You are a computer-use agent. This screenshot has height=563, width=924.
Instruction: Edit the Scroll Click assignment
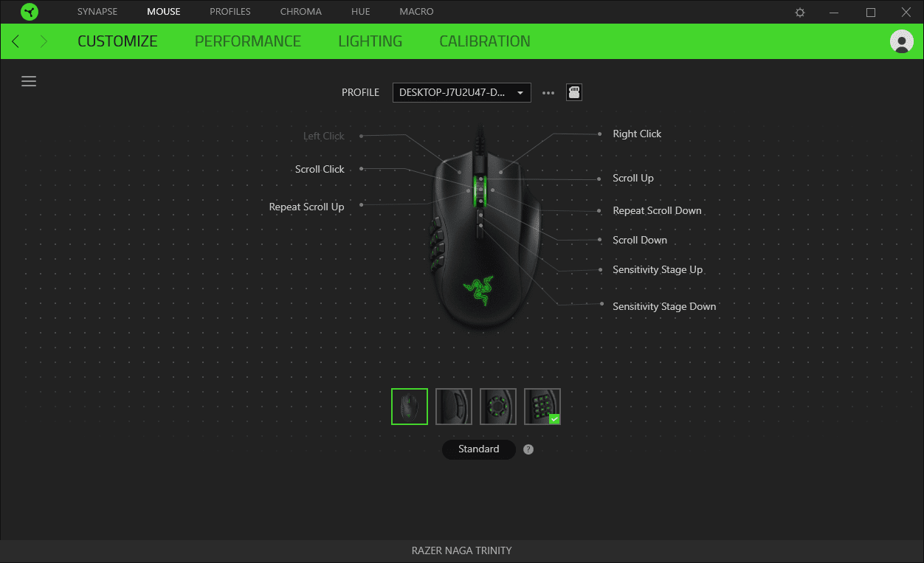320,169
